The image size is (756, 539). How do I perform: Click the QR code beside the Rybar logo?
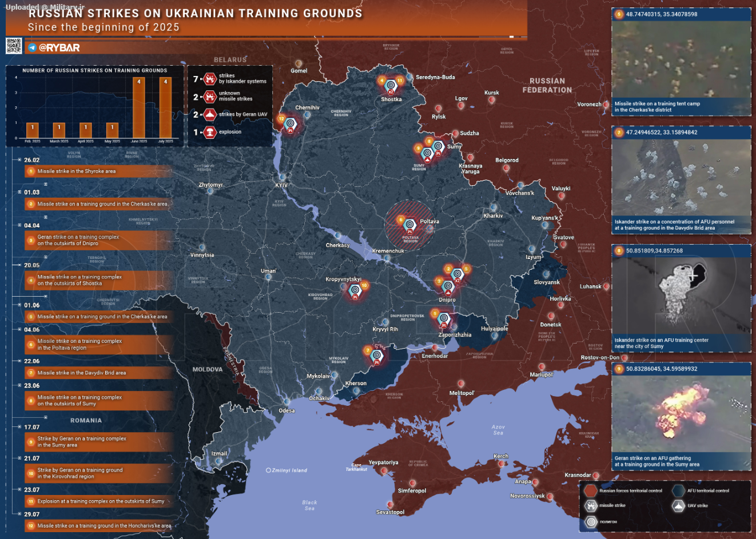tap(14, 46)
